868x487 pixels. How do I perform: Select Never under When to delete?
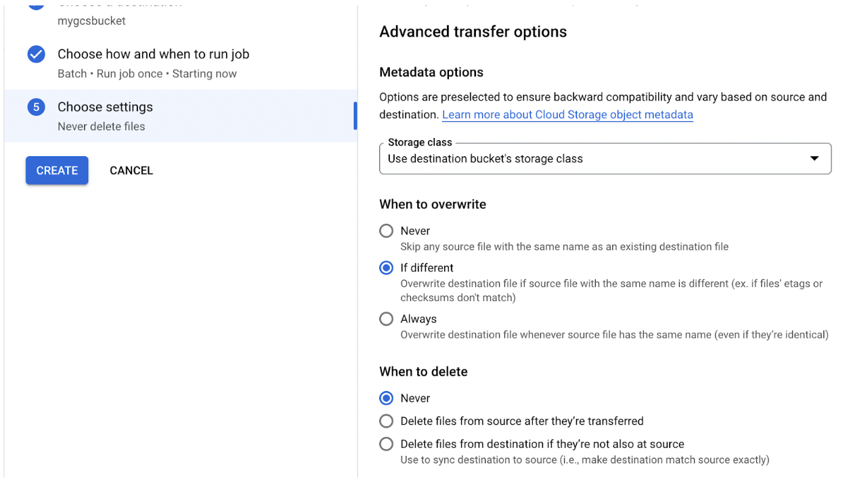click(x=386, y=398)
